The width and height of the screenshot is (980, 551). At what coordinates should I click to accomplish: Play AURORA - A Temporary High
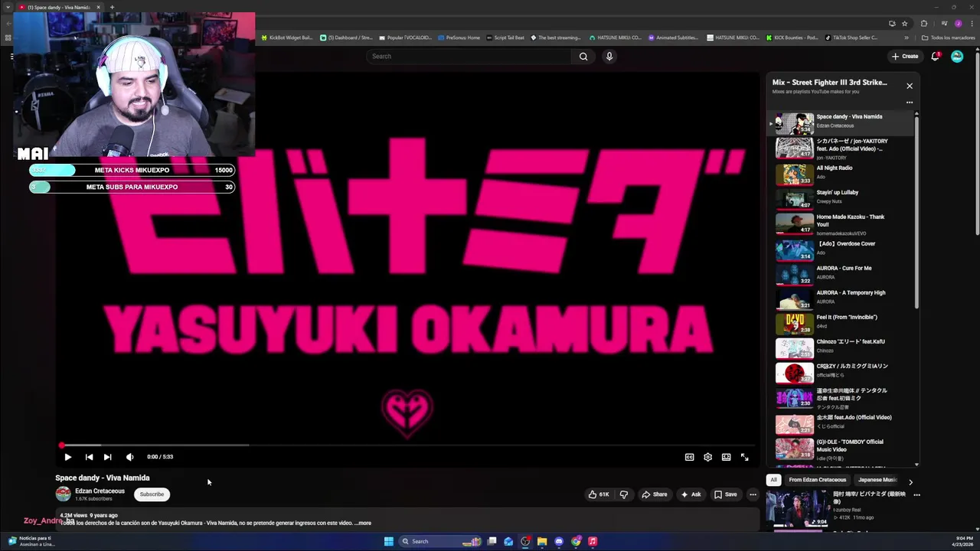tap(841, 298)
